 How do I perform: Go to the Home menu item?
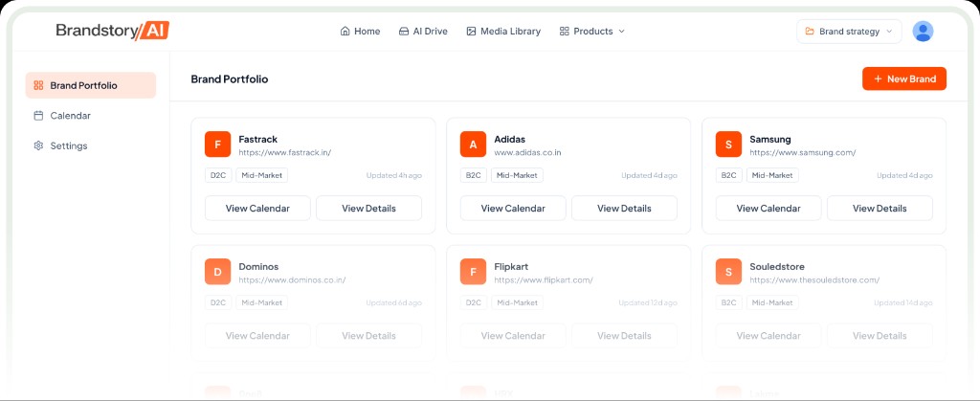pos(360,32)
